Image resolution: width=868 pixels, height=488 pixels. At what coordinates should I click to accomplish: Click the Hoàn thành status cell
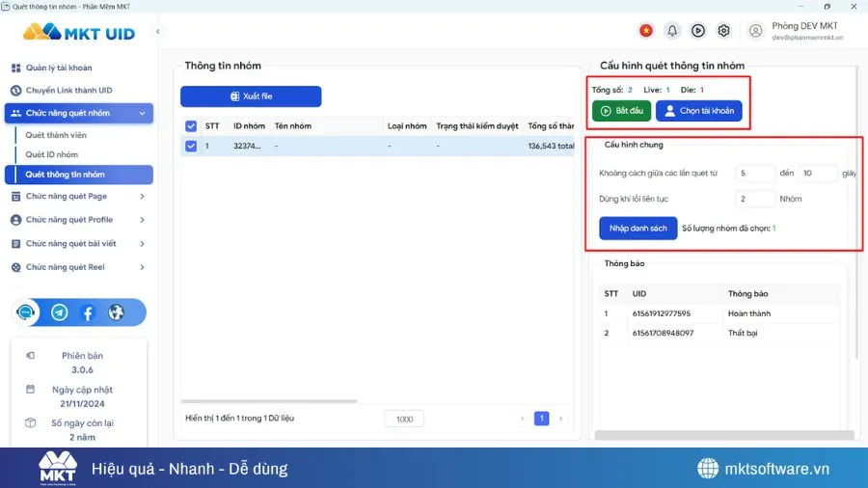click(749, 313)
